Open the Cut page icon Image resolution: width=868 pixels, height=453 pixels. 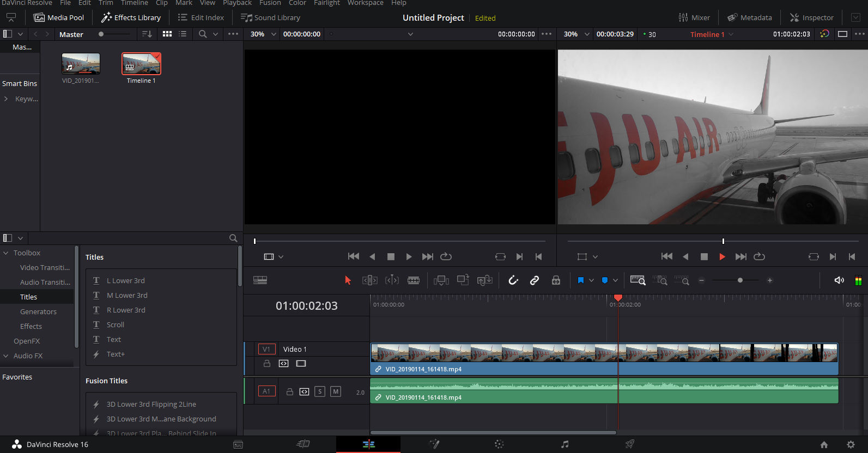point(304,444)
